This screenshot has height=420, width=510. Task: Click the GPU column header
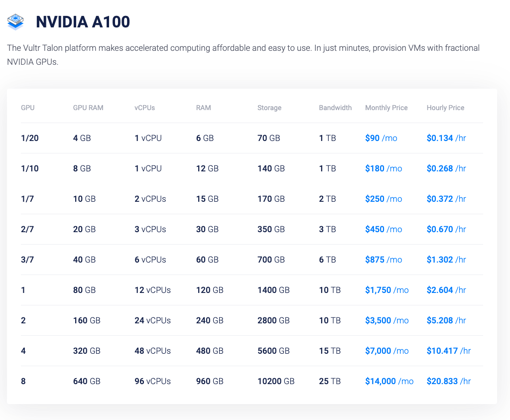[28, 108]
